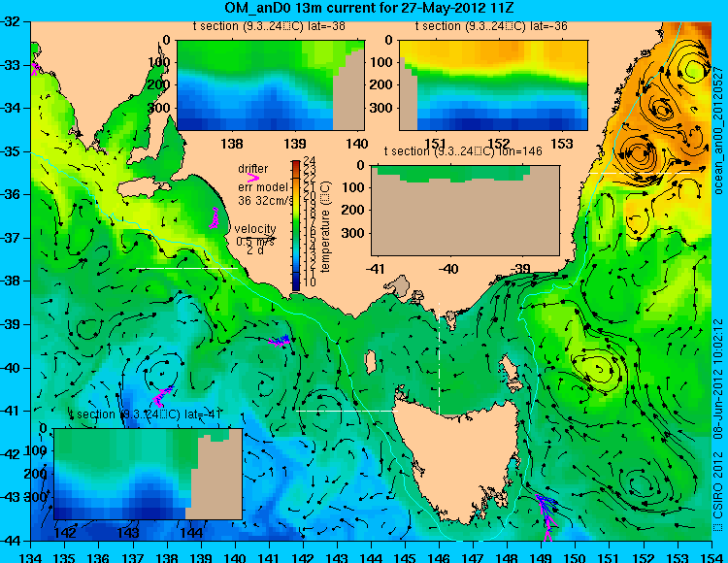The image size is (728, 563).
Task: Click the '10' tick at colour bar bottom
Action: (x=310, y=282)
